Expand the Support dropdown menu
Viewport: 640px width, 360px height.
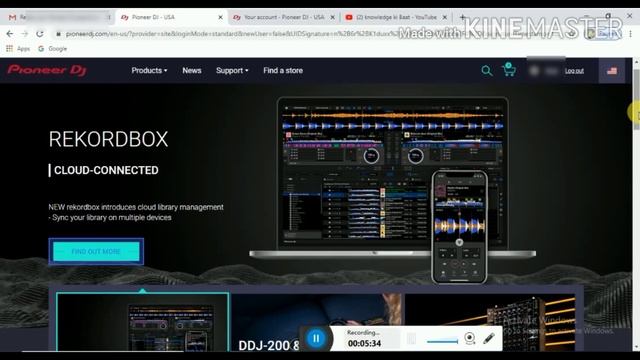232,71
